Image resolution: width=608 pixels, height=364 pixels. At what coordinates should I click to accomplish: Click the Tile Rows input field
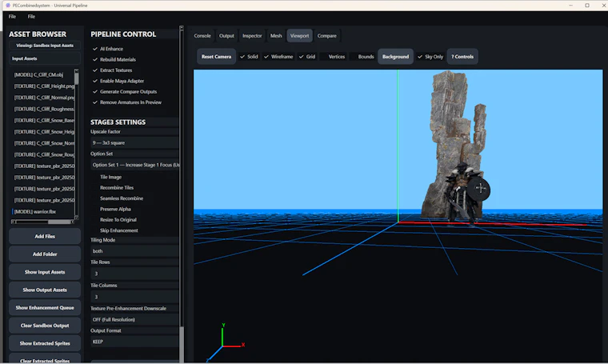coord(134,274)
